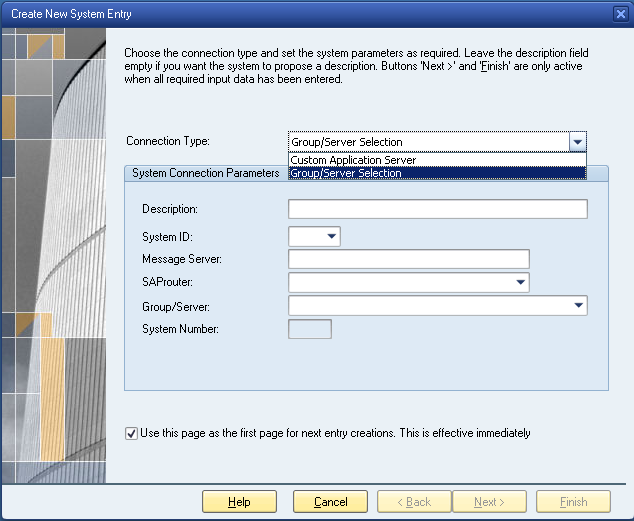The width and height of the screenshot is (634, 521).
Task: Click the Cancel button
Action: 330,502
